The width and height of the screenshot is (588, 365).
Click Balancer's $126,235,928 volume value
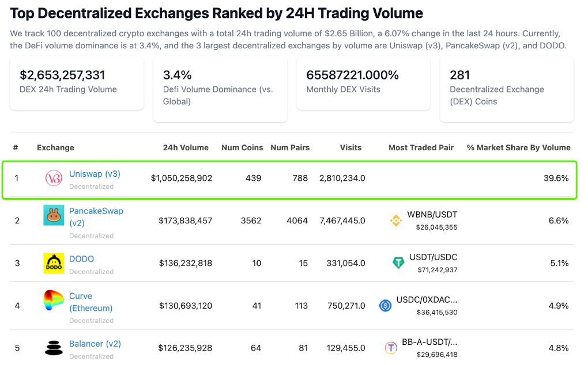[185, 348]
